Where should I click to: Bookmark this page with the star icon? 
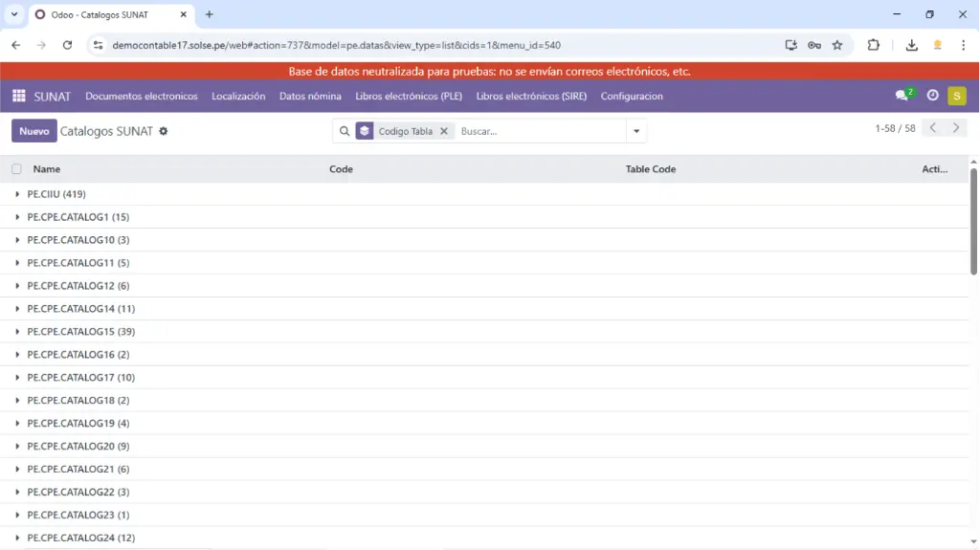pyautogui.click(x=837, y=45)
